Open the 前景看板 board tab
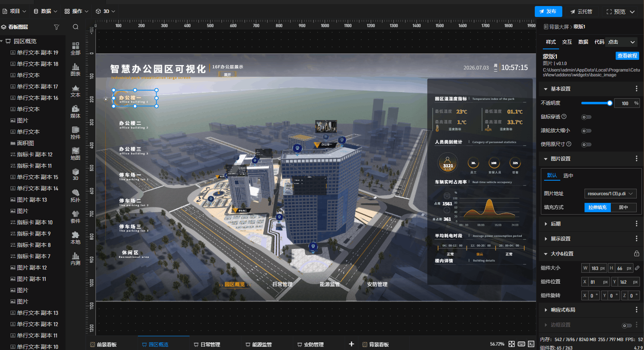 point(104,344)
